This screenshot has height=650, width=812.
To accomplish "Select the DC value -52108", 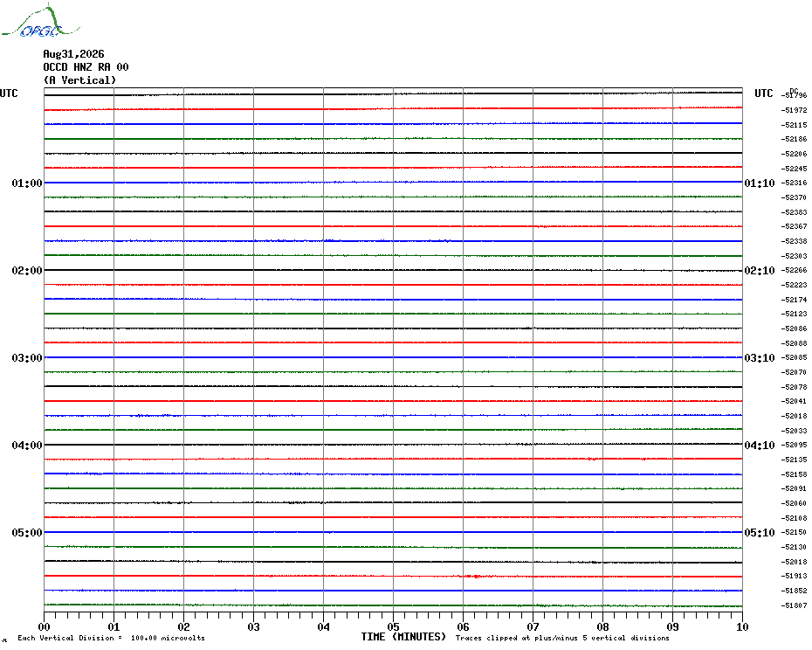I will 794,518.
